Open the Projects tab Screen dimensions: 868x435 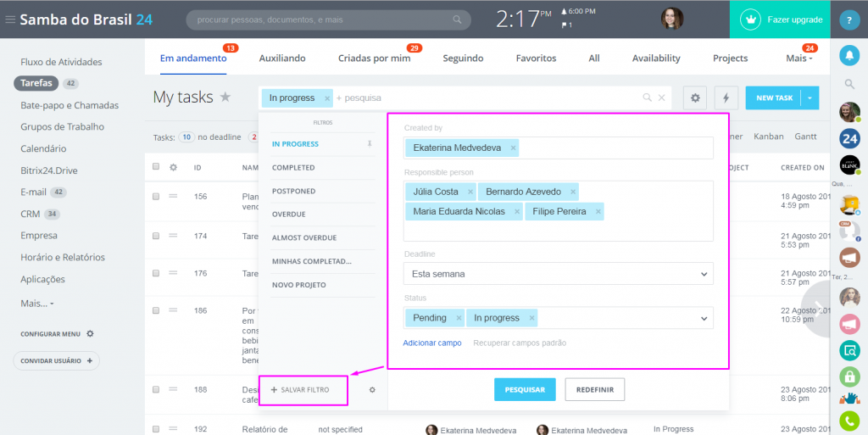click(x=730, y=59)
